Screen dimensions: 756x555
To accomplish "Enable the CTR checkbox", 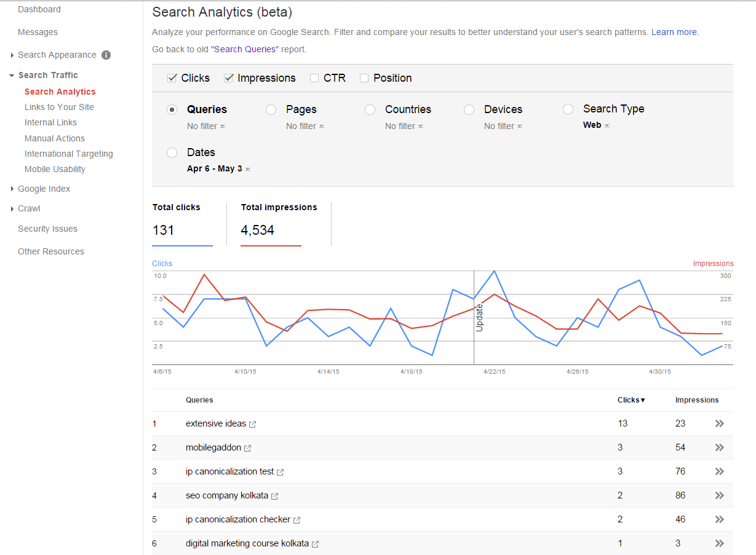I will pyautogui.click(x=314, y=78).
